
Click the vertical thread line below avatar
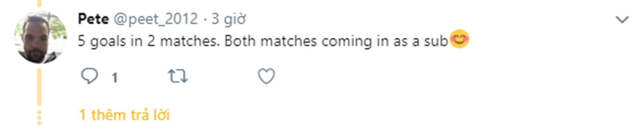(39, 87)
